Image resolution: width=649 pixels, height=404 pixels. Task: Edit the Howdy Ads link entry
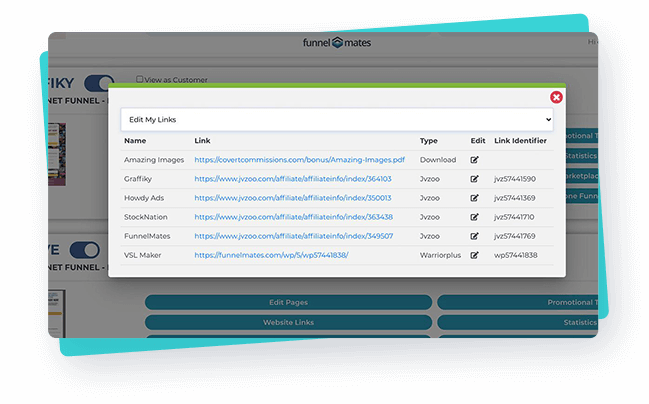(x=474, y=198)
